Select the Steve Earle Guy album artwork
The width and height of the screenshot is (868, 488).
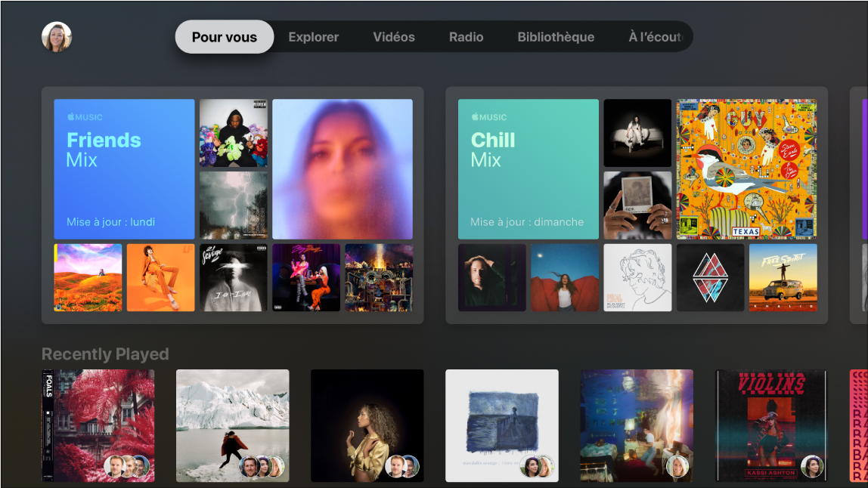coord(747,168)
